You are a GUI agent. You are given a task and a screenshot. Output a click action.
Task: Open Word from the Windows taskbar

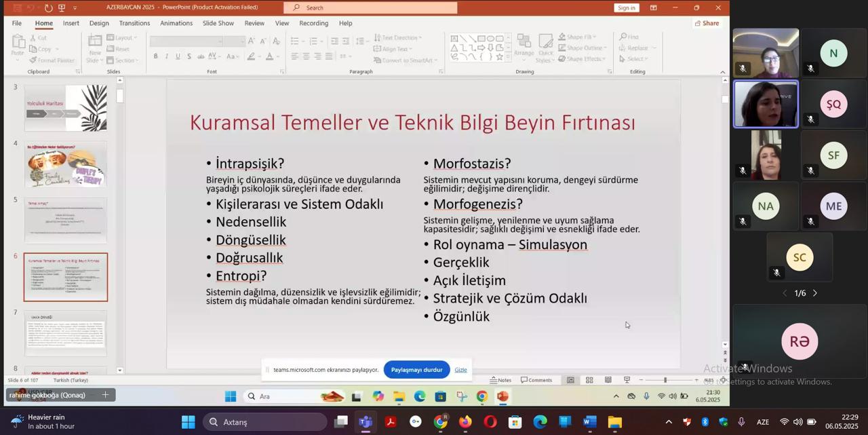pyautogui.click(x=589, y=422)
